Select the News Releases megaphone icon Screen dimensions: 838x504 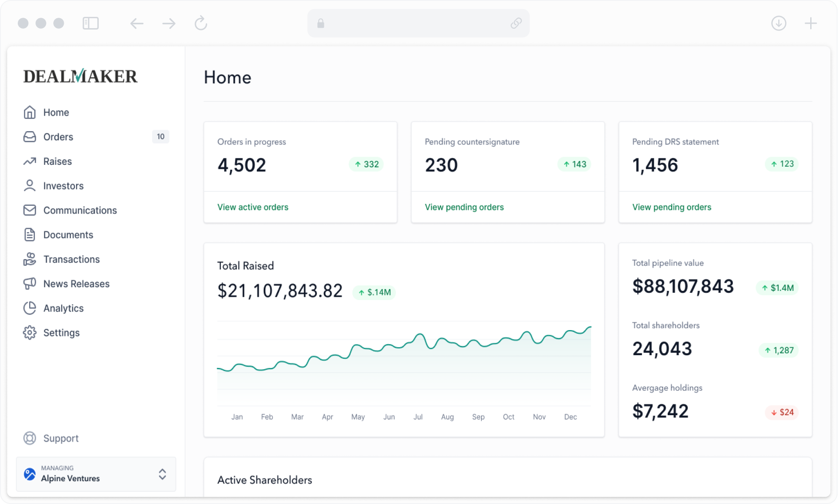click(30, 284)
